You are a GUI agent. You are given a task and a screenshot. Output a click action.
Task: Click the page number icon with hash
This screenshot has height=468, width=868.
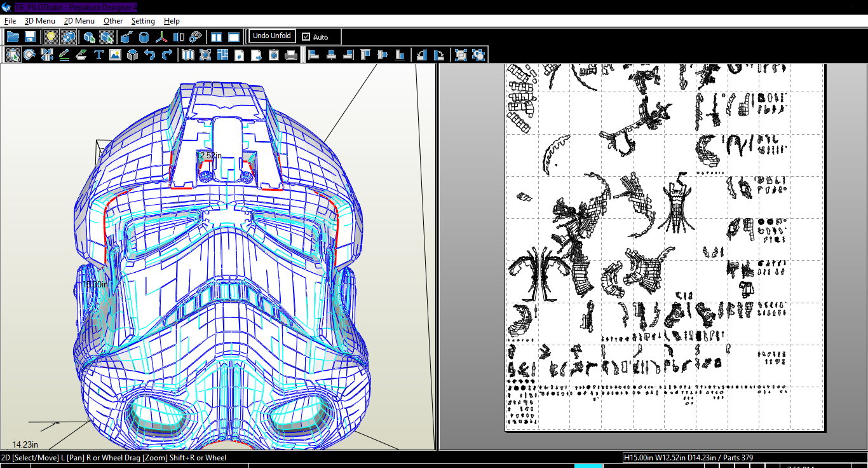240,55
